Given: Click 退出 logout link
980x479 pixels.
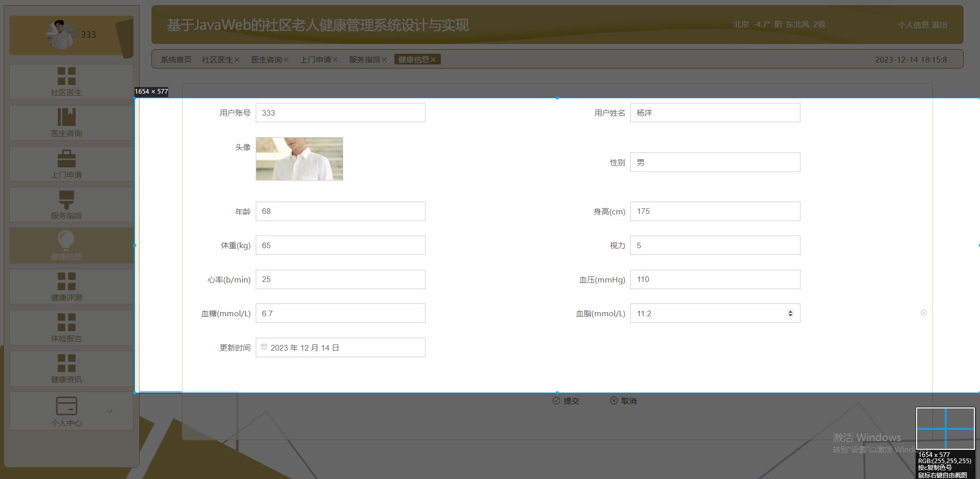Looking at the screenshot, I should tap(940, 25).
